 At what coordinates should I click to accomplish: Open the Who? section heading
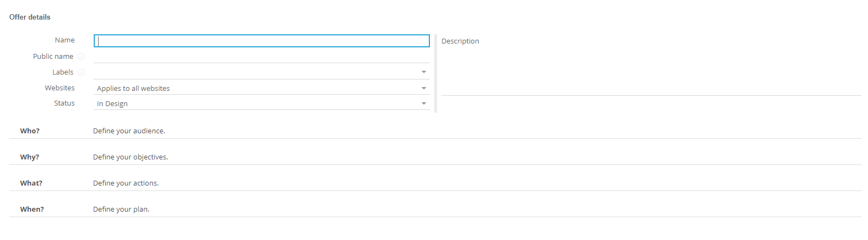click(30, 131)
